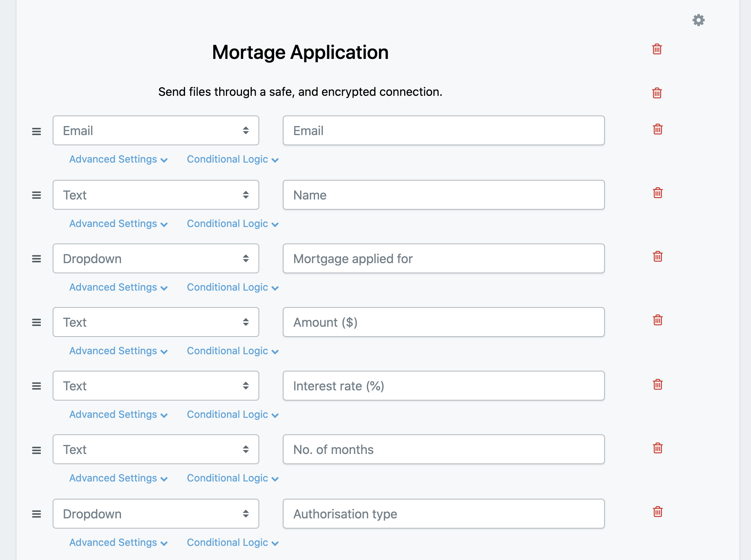Expand Conditional Logic for Mortgage applied for
The image size is (751, 560).
[x=233, y=287]
